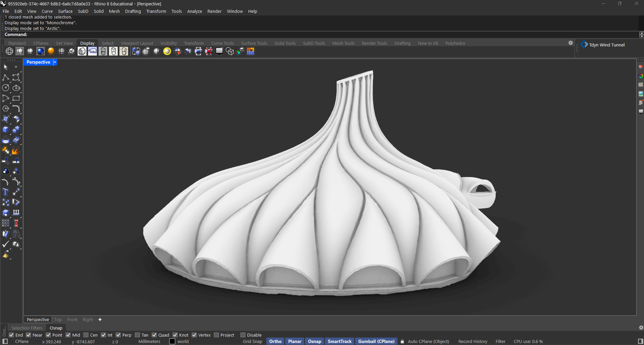This screenshot has height=345, width=644.
Task: Click the Rectangle tool icon
Action: [16, 98]
